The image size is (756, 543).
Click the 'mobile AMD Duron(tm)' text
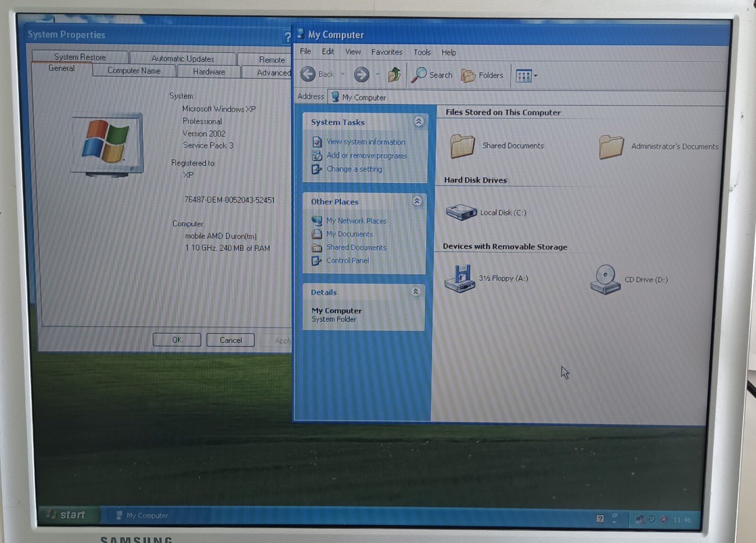[221, 236]
